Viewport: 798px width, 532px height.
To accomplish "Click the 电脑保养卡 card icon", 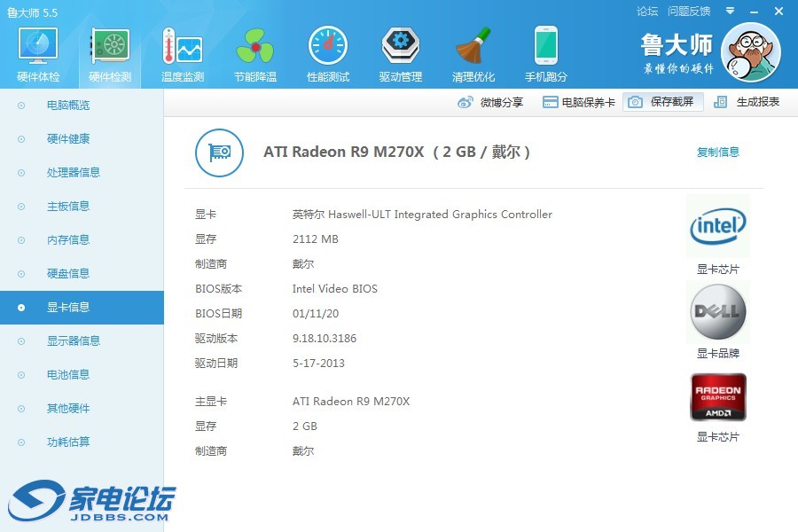I will 550,102.
